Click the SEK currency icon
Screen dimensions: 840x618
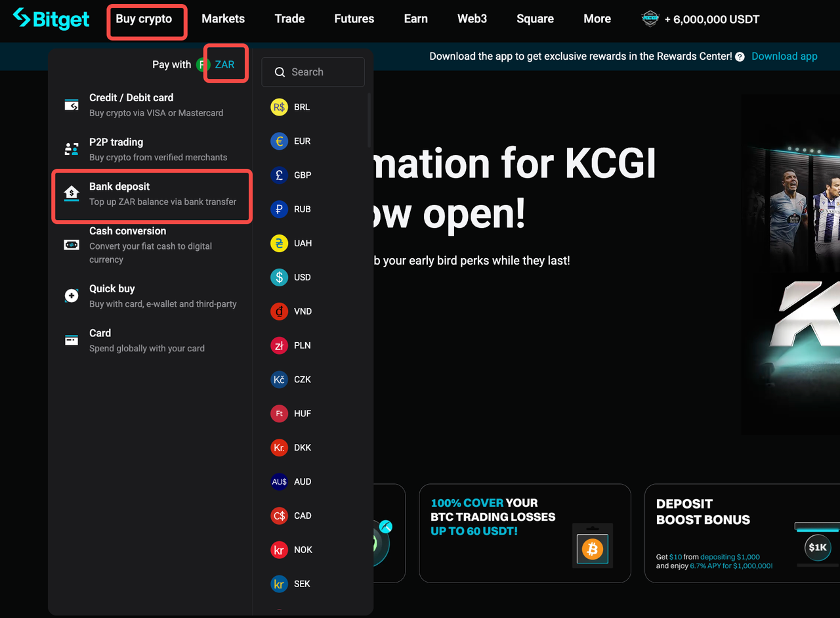(x=279, y=584)
